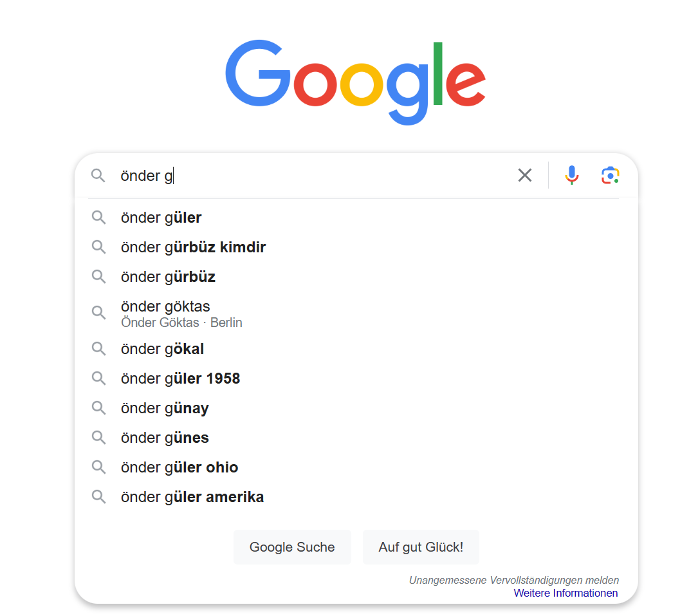Click the search icon beside önder günay

click(98, 408)
